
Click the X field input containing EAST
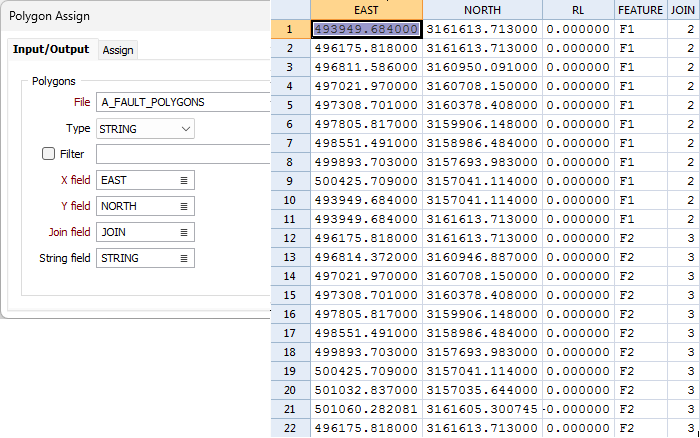point(145,180)
